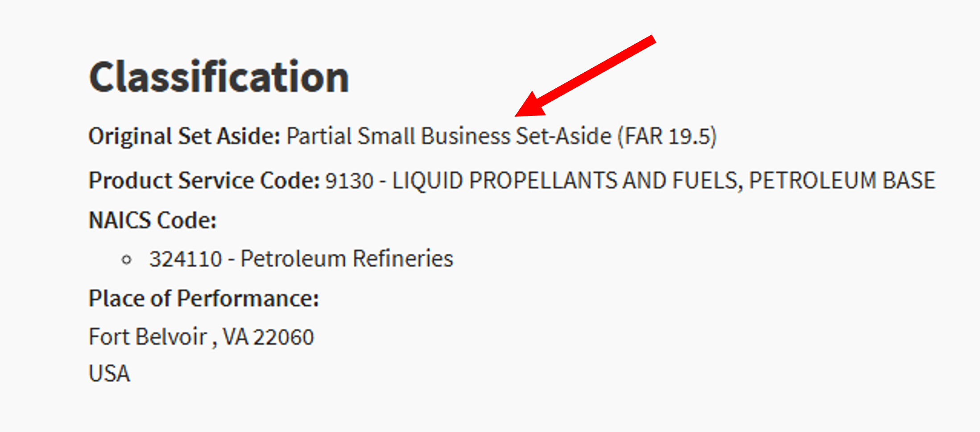Image resolution: width=980 pixels, height=432 pixels.
Task: Click the 9130 product service code number
Action: click(x=349, y=181)
